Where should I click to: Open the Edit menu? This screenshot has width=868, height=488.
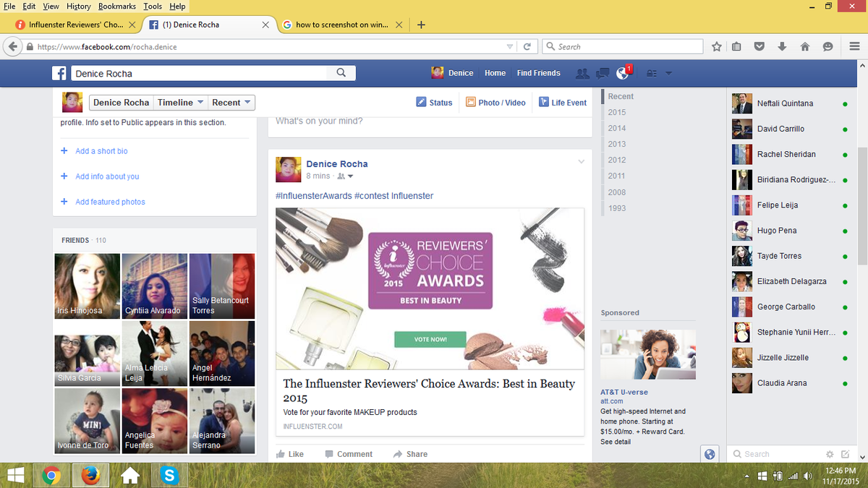[x=29, y=7]
